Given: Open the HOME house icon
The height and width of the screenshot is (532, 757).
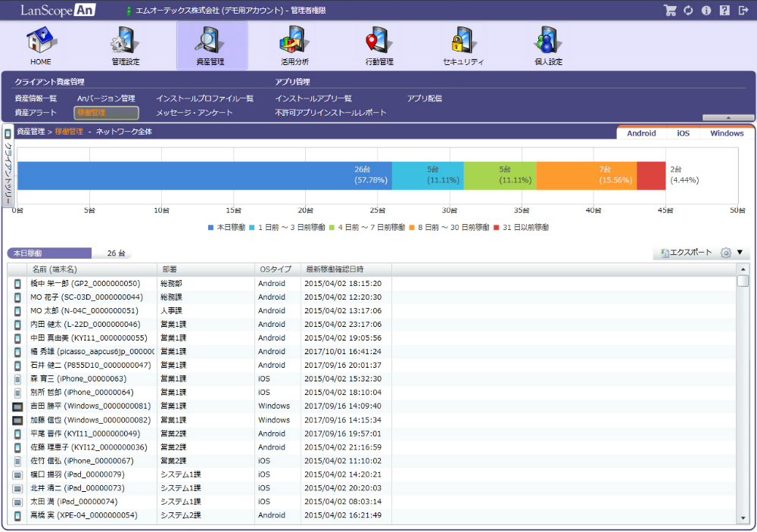Looking at the screenshot, I should (41, 41).
